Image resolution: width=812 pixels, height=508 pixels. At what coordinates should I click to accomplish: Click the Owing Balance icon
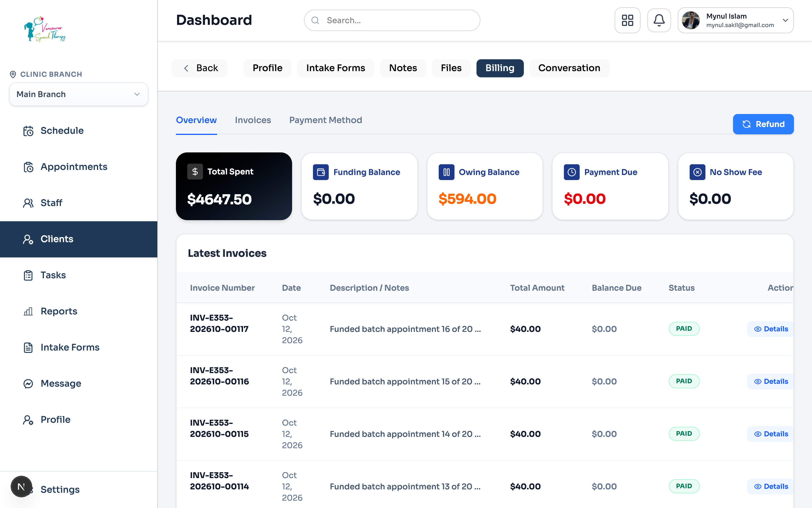pos(446,172)
